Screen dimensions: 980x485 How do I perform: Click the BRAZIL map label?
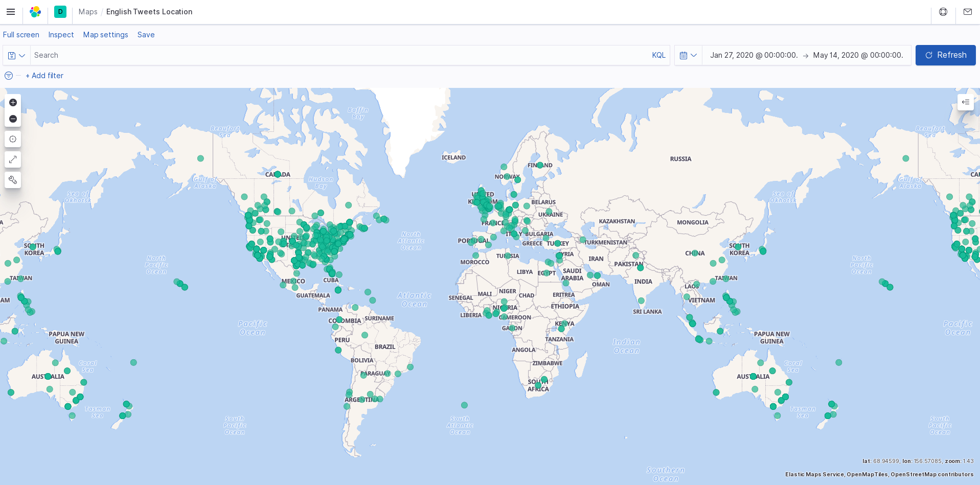385,347
